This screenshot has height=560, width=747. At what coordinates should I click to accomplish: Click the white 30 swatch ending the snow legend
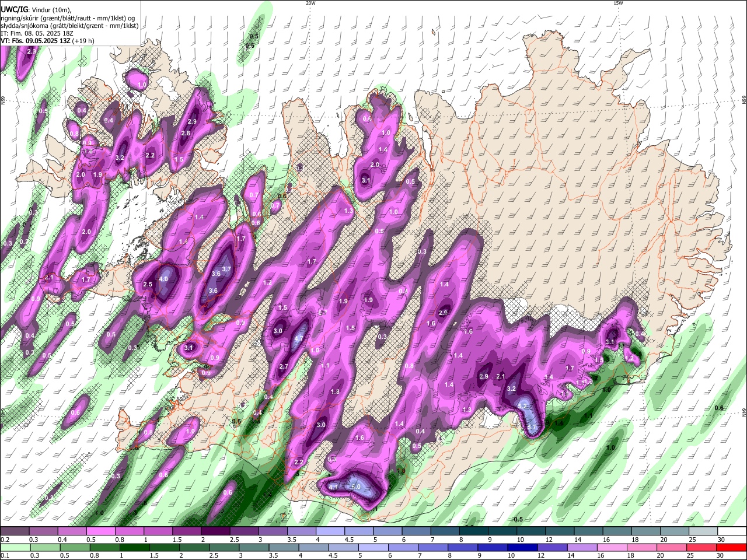[x=731, y=531]
